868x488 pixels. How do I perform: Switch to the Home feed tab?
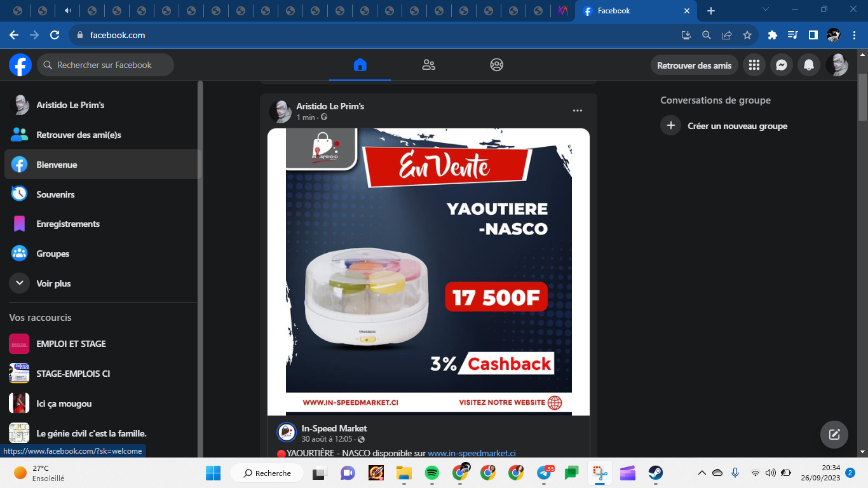[360, 65]
